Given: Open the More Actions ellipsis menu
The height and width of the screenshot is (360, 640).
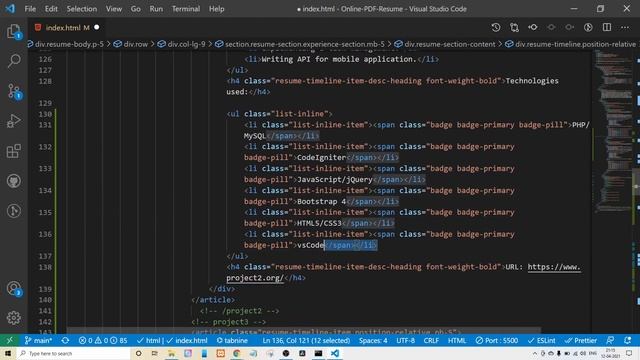Looking at the screenshot, I should (x=625, y=27).
